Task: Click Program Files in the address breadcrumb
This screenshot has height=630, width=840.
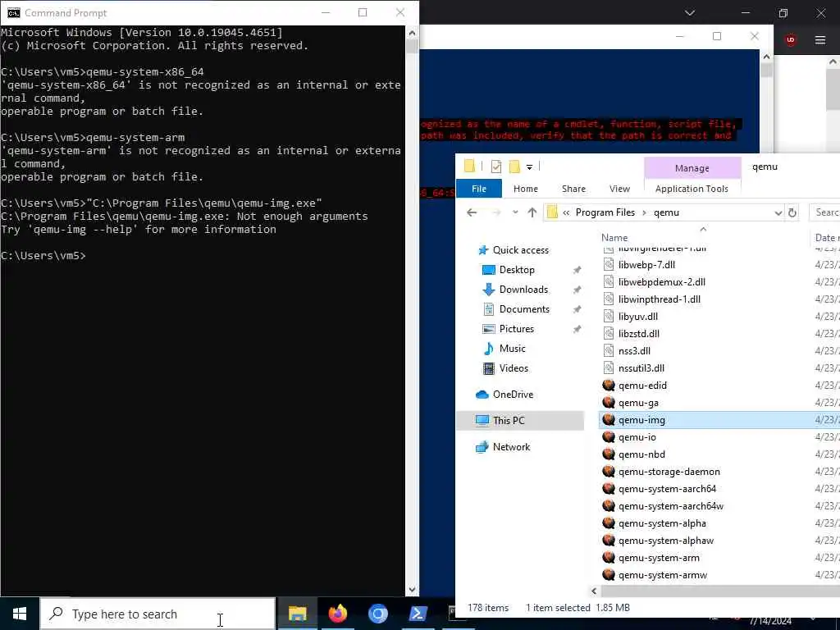Action: click(605, 212)
